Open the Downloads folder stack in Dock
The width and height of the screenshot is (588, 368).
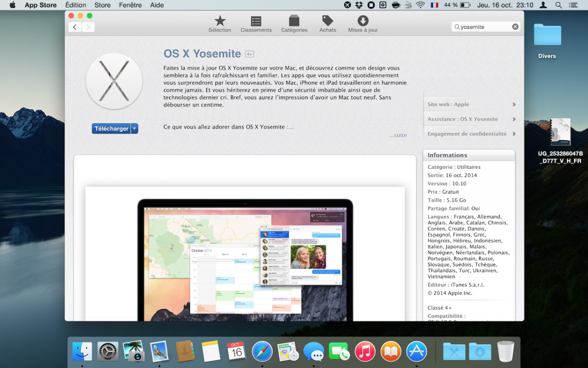click(480, 351)
